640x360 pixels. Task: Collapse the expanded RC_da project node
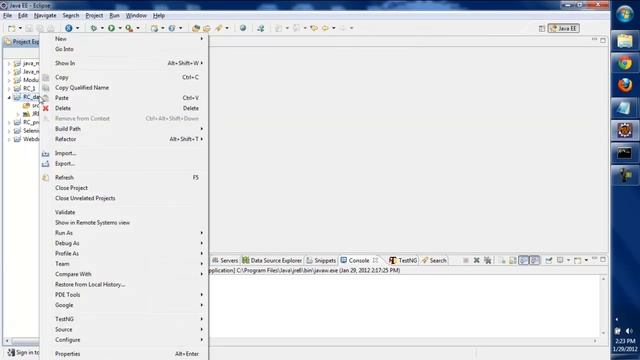[x=9, y=97]
